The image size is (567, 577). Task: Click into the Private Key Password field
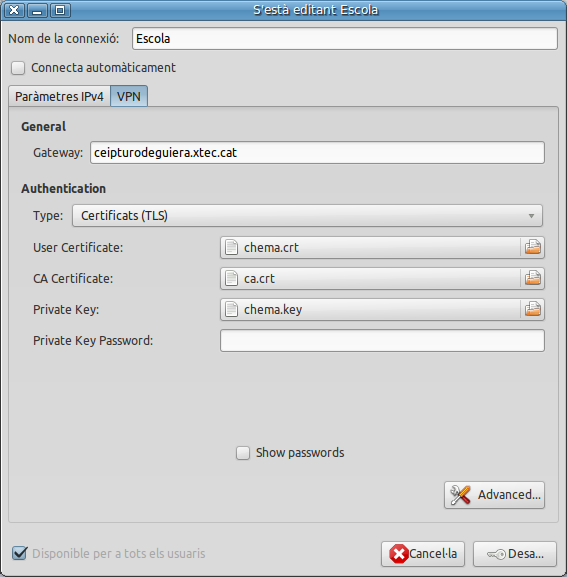point(382,340)
